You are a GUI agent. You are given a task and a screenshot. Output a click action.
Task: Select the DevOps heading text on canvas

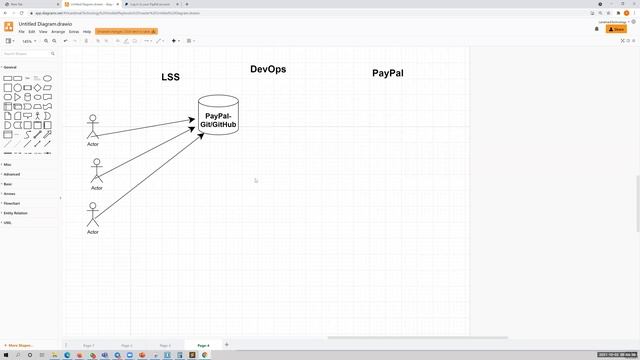268,69
